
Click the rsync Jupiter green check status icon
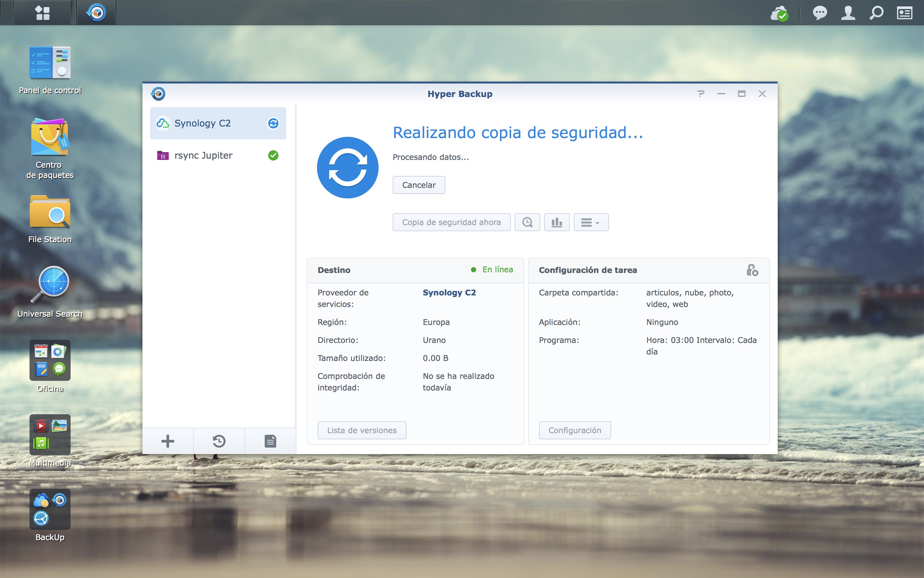(x=273, y=155)
